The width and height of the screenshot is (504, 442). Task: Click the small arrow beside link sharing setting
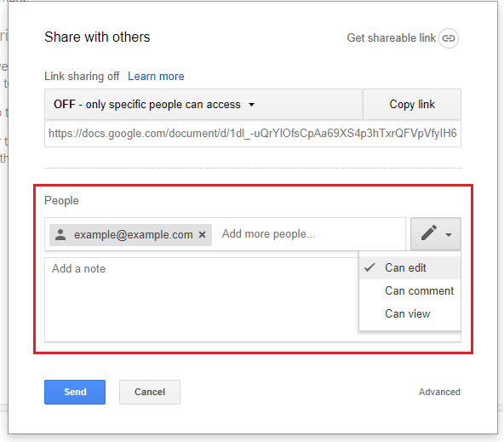[x=252, y=105]
